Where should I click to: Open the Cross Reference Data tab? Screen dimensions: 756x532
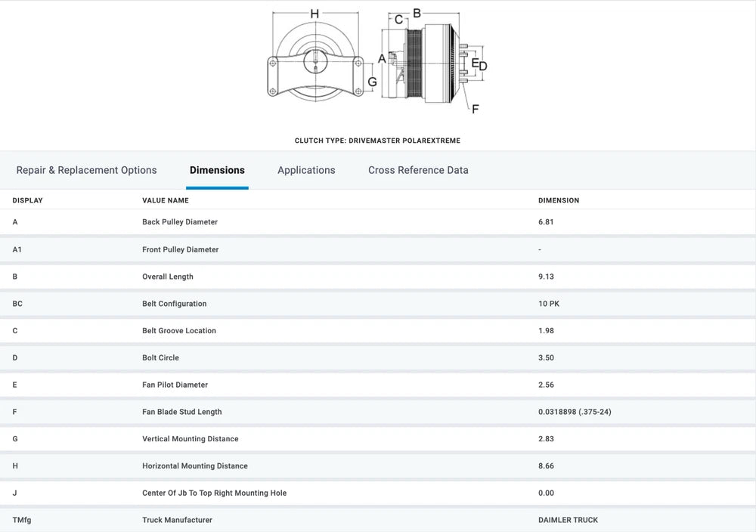click(418, 170)
